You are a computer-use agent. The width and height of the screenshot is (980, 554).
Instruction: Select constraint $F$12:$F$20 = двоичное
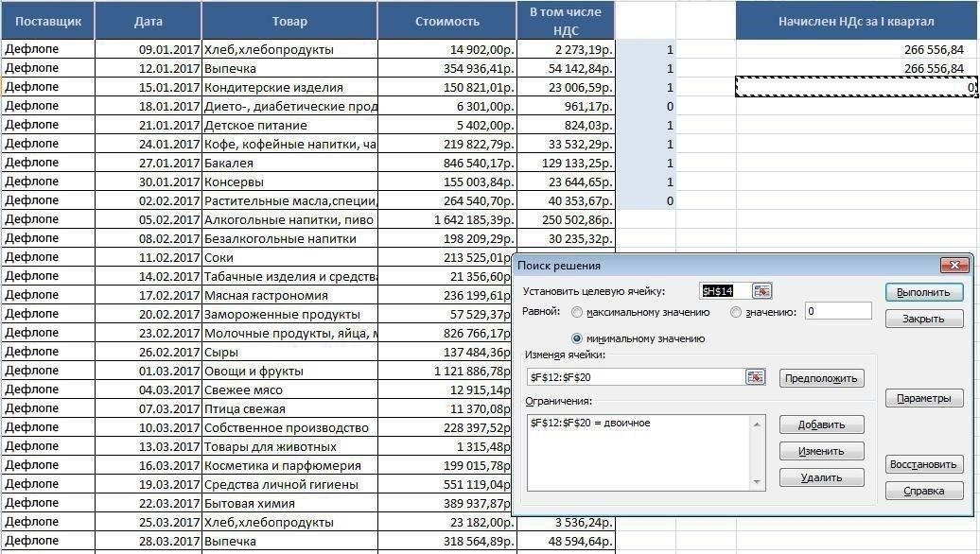coord(590,423)
